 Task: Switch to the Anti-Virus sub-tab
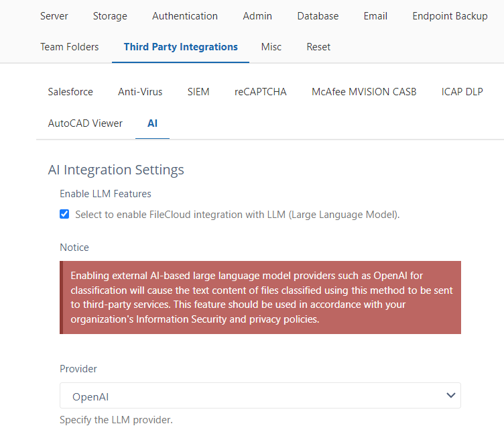[x=140, y=92]
